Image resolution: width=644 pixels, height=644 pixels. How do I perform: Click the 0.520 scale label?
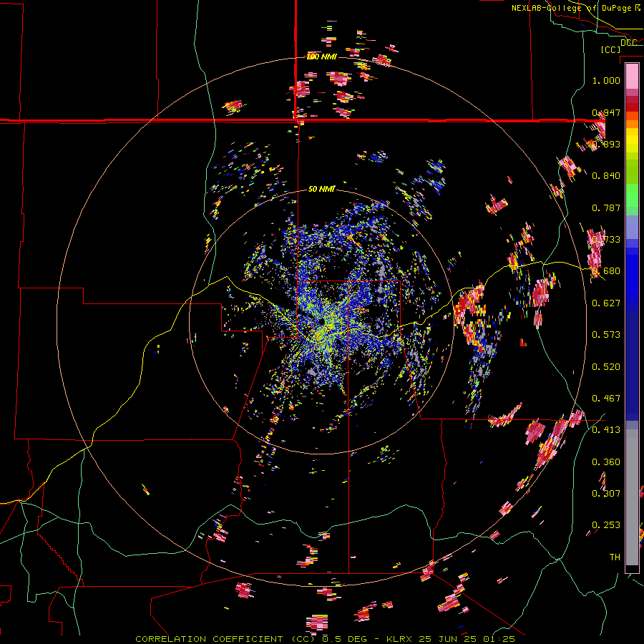tap(606, 367)
